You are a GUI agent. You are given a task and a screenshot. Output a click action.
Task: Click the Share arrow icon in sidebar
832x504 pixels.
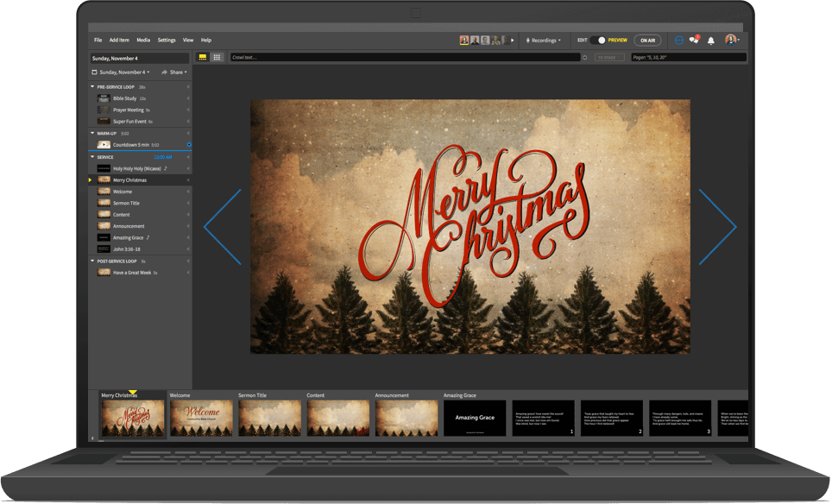pos(164,72)
